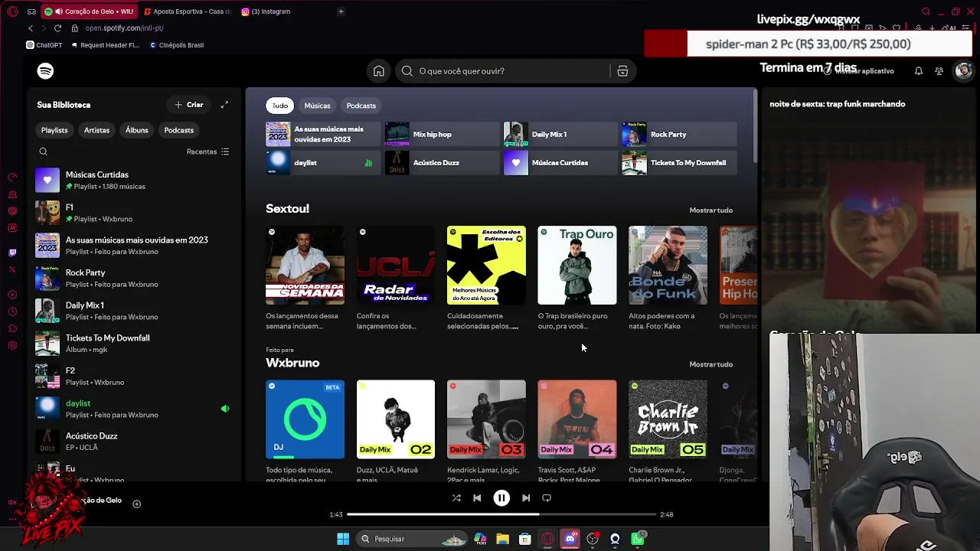Reload the Spotify page
Image resolution: width=980 pixels, height=551 pixels.
click(57, 28)
